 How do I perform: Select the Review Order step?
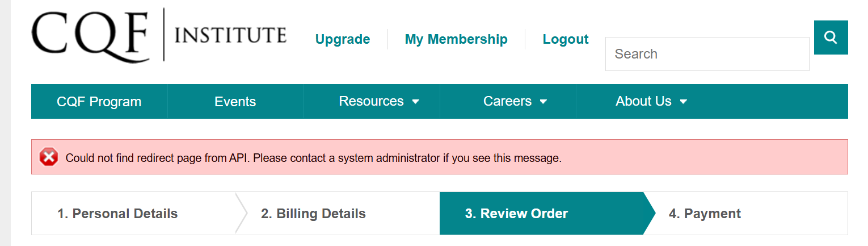click(x=516, y=214)
